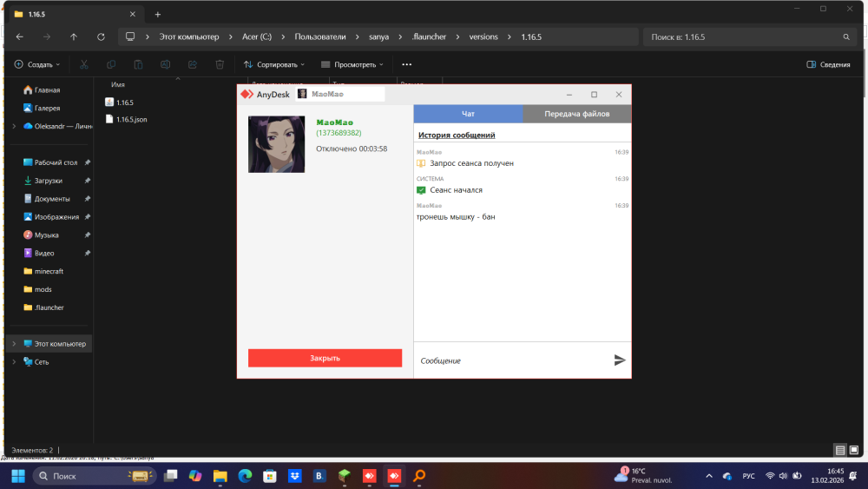Screen dimensions: 868x489
Task: Open Загрузки in the sidebar
Action: pyautogui.click(x=43, y=181)
